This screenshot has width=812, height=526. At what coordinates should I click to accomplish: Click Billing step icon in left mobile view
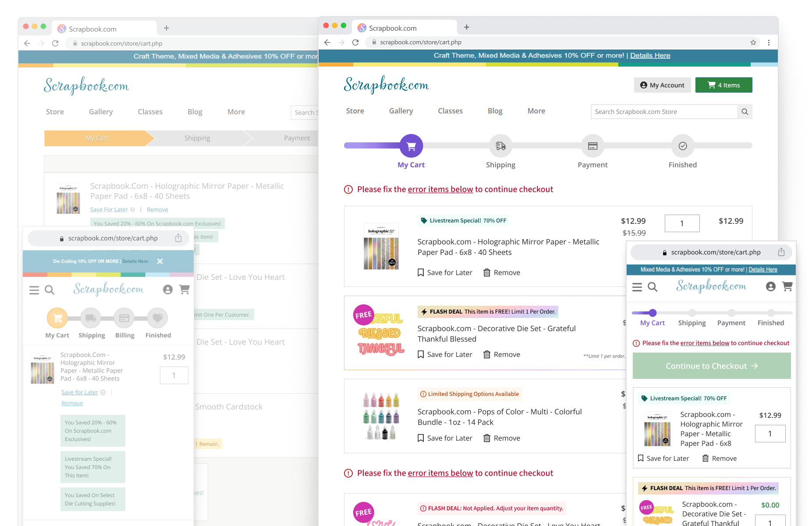(124, 318)
